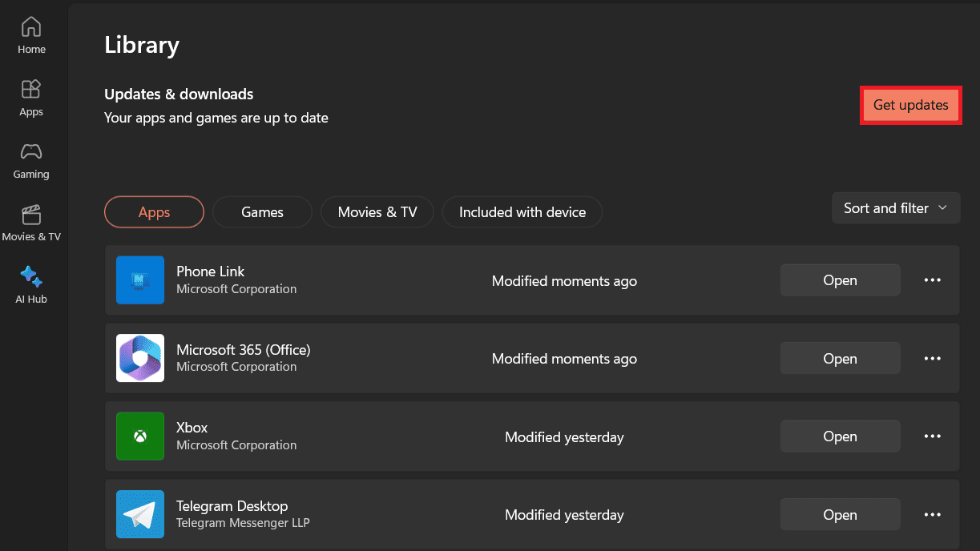Click the Updates & downloads heading
Screen dimensions: 980x551
pyautogui.click(x=179, y=94)
